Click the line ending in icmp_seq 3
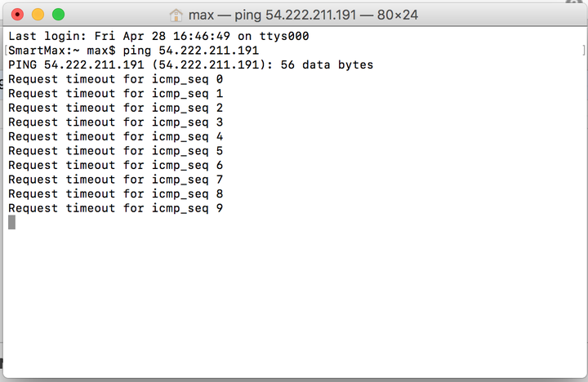Viewport: 588px width, 382px height. [x=115, y=122]
